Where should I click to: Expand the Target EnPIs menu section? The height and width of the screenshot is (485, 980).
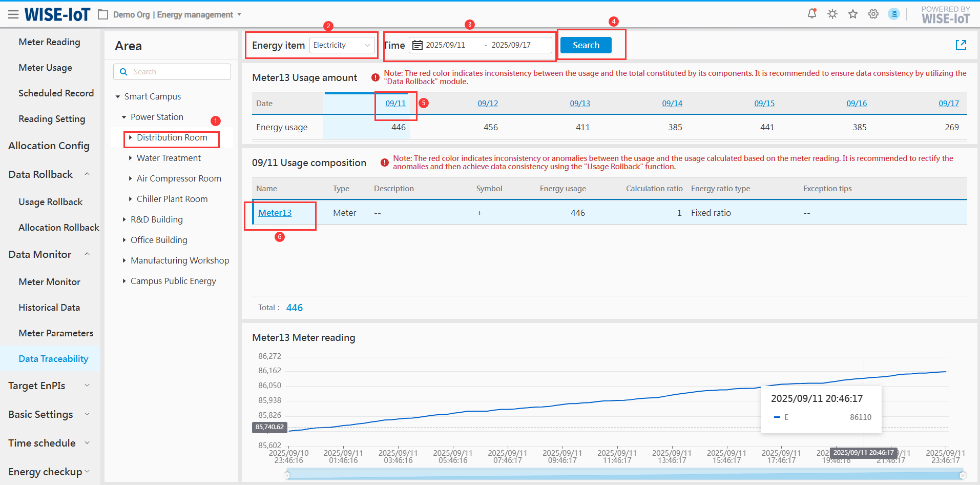pyautogui.click(x=87, y=386)
